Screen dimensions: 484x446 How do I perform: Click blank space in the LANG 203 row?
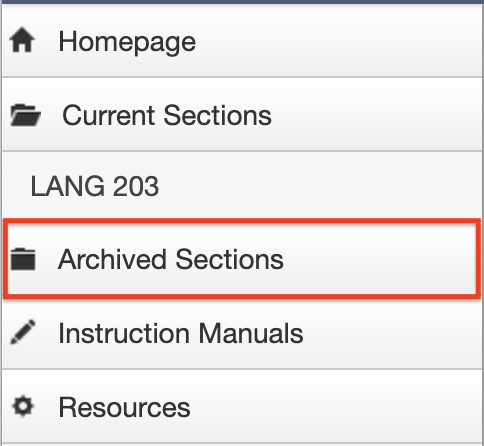tap(320, 185)
